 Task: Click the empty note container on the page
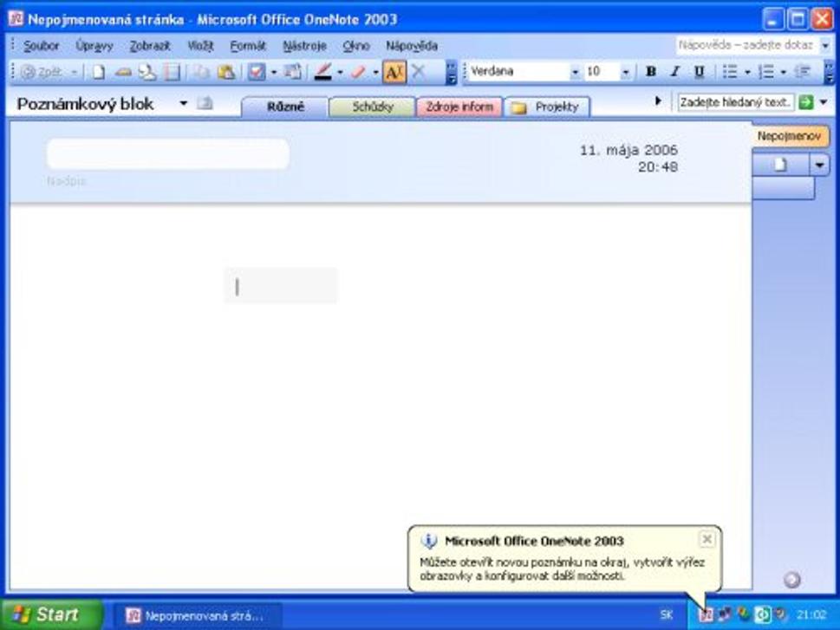pos(281,286)
